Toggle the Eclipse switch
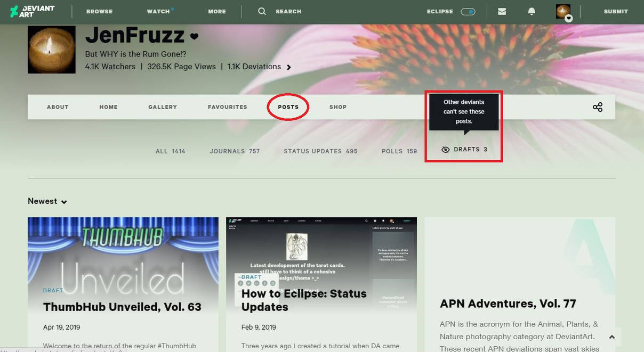 coord(468,11)
